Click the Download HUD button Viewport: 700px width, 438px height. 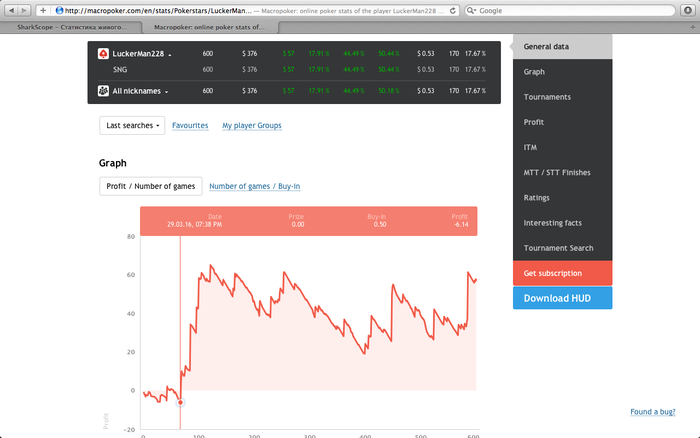tap(562, 298)
